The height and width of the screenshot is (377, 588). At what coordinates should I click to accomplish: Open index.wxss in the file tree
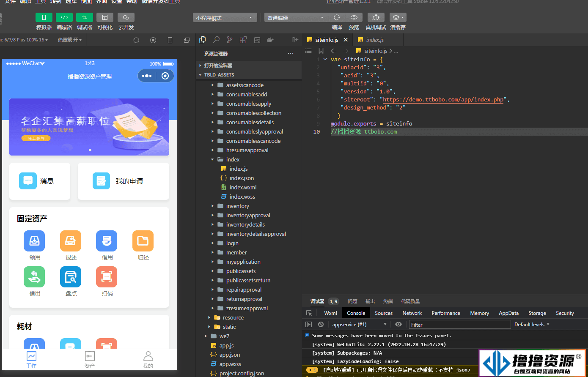(x=249, y=197)
